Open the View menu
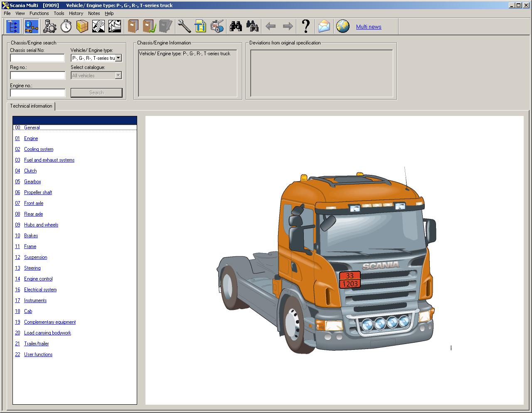Image resolution: width=532 pixels, height=413 pixels. tap(20, 13)
